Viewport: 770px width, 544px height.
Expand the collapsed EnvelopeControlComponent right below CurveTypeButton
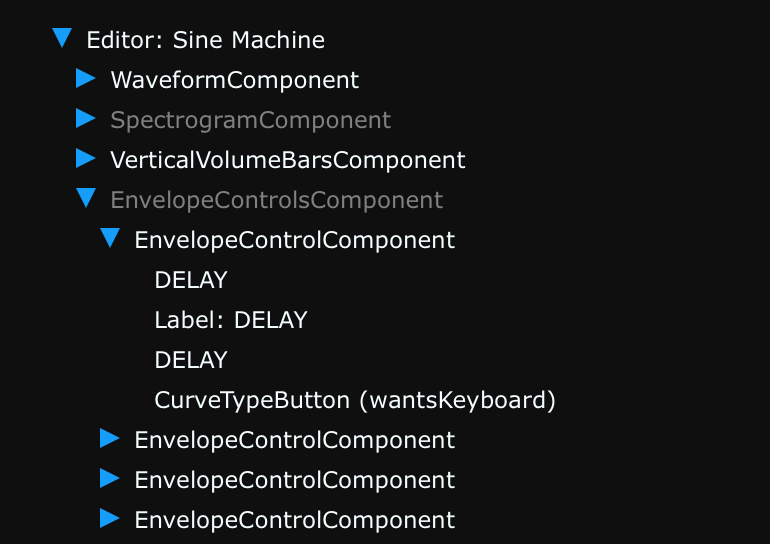click(x=110, y=438)
